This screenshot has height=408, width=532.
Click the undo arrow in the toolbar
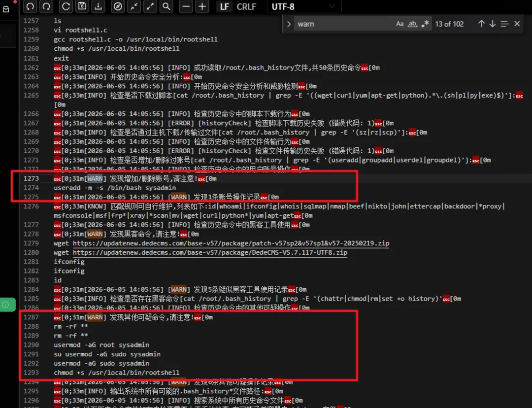click(x=30, y=6)
